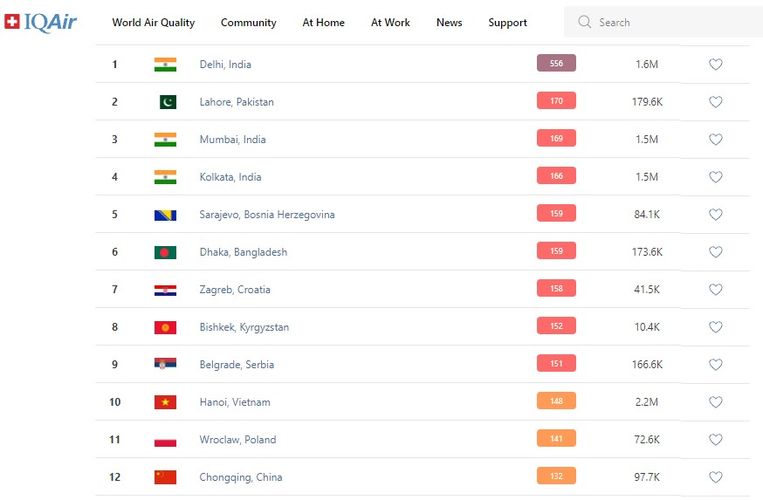
Task: Click the Vietnam flag beside Hanoi
Action: (x=165, y=402)
